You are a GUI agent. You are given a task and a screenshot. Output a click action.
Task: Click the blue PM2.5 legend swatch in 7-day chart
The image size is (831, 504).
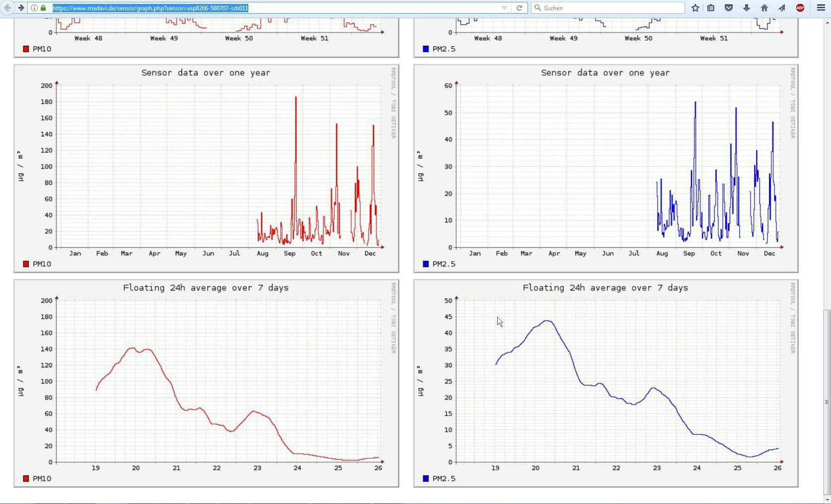click(426, 479)
